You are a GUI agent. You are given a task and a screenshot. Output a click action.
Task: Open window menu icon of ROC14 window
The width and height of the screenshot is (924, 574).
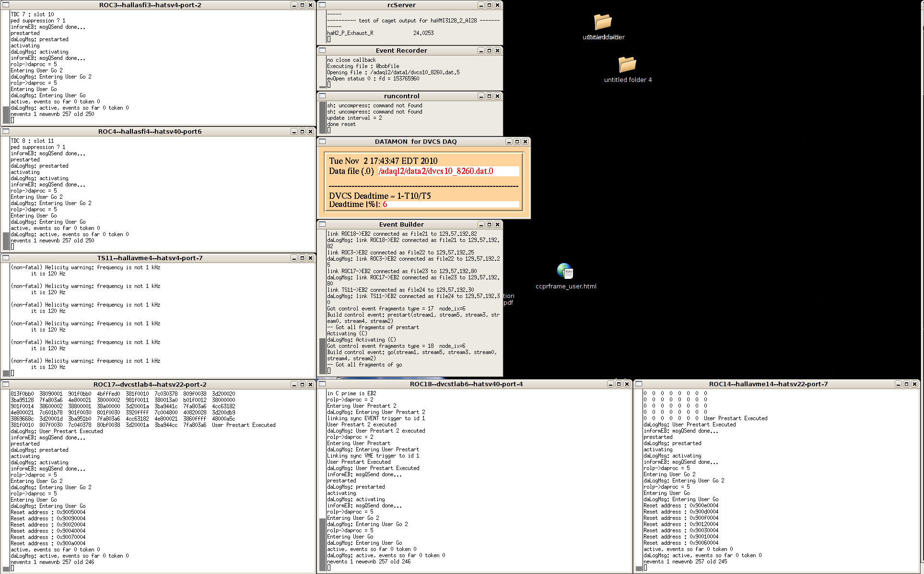pyautogui.click(x=639, y=384)
